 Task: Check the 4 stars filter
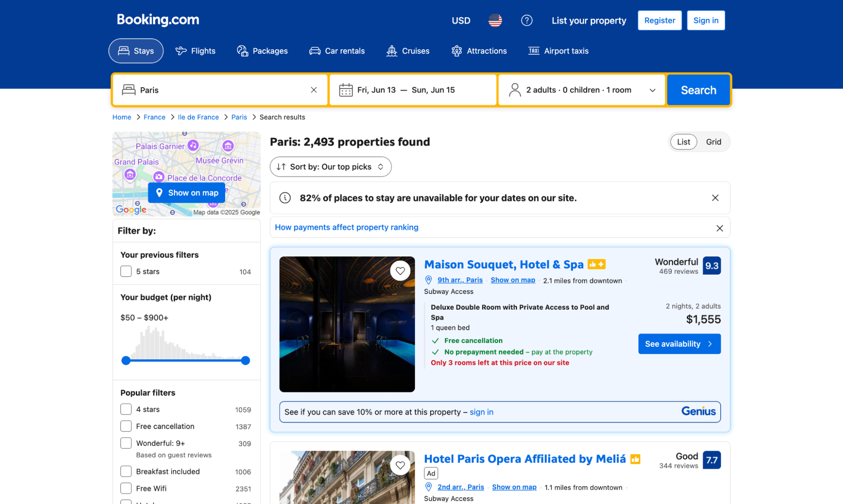(126, 409)
